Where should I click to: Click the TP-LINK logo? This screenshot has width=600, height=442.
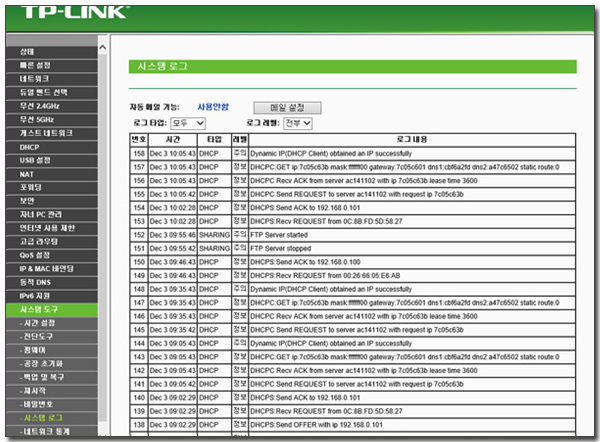(x=73, y=12)
